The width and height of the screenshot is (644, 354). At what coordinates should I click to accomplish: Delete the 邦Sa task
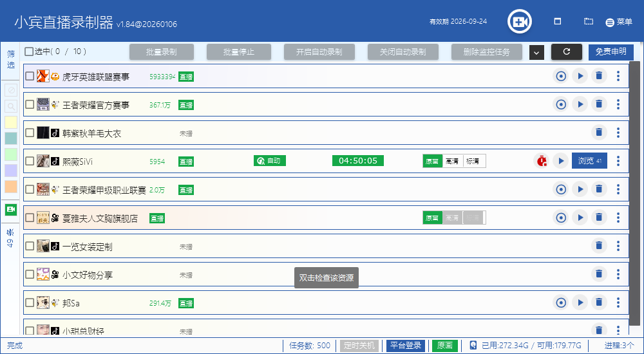click(599, 303)
